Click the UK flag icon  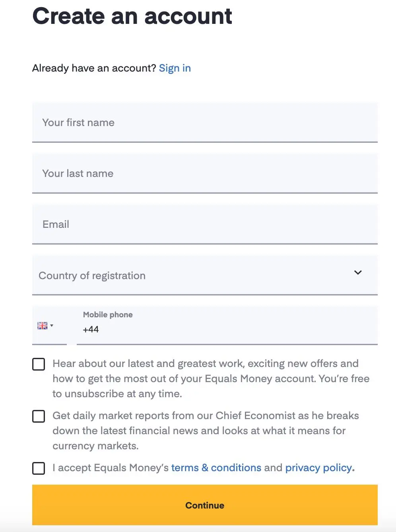point(42,326)
